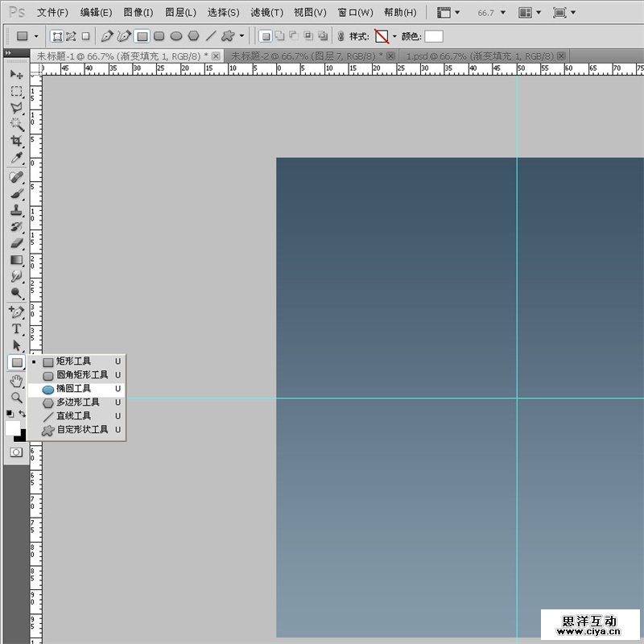Toggle Quick Mask mode
Screen dimensions: 644x644
click(16, 452)
